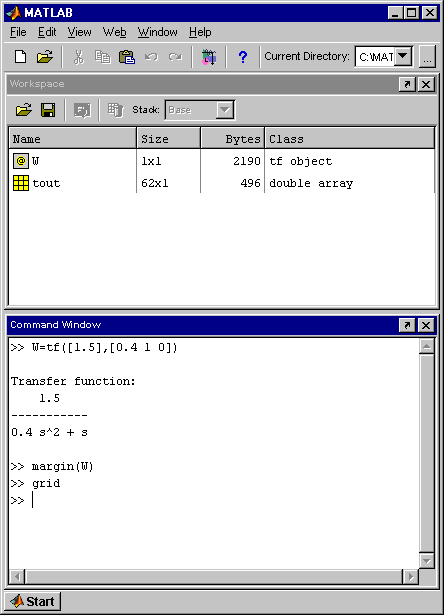Sort variables by the Size column header
The width and height of the screenshot is (444, 615).
[x=169, y=138]
